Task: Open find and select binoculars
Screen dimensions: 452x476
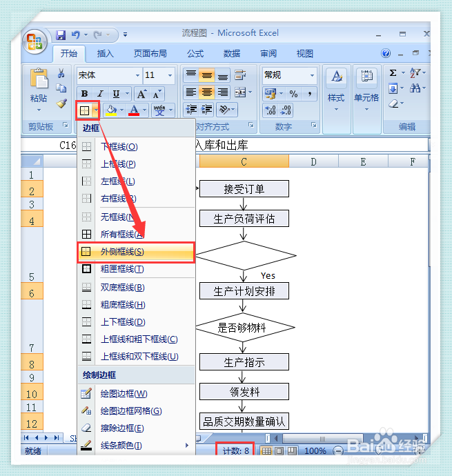Action: (415, 88)
